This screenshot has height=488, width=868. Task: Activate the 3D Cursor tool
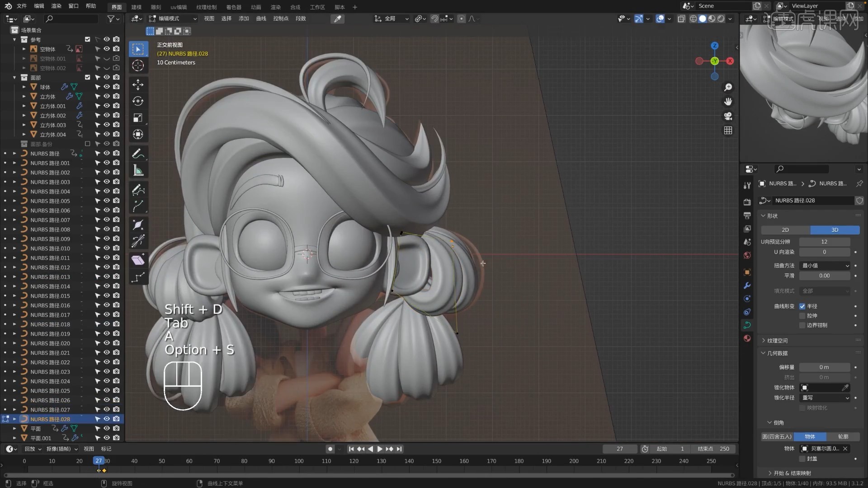[138, 66]
